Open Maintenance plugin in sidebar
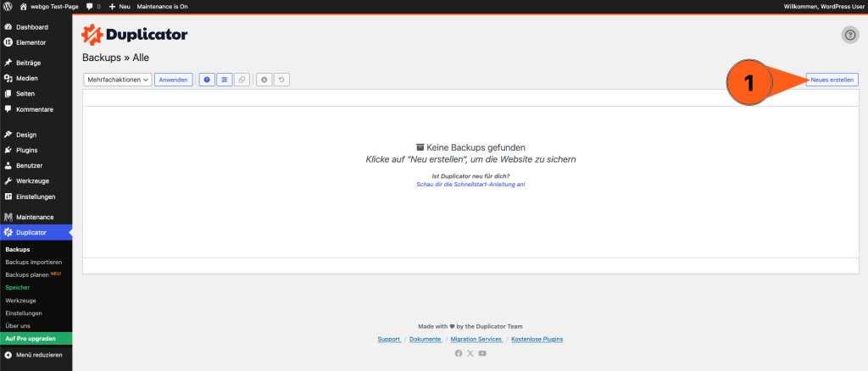868x371 pixels. 36,218
